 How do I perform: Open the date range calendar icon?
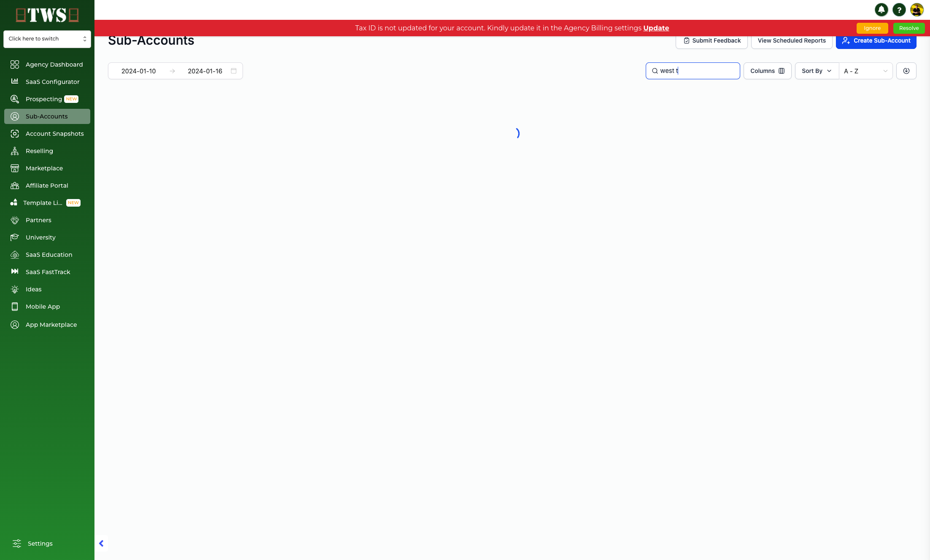pyautogui.click(x=234, y=71)
